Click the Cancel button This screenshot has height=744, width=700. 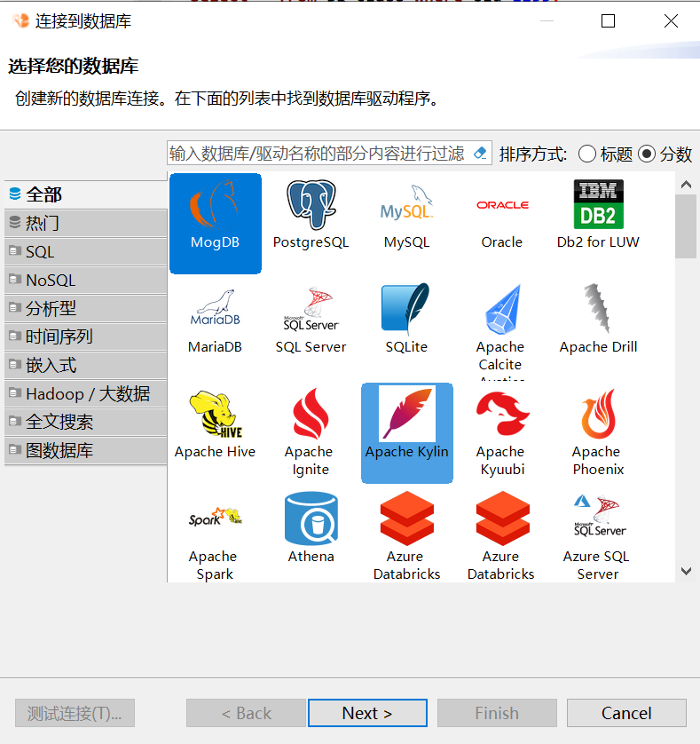[626, 713]
